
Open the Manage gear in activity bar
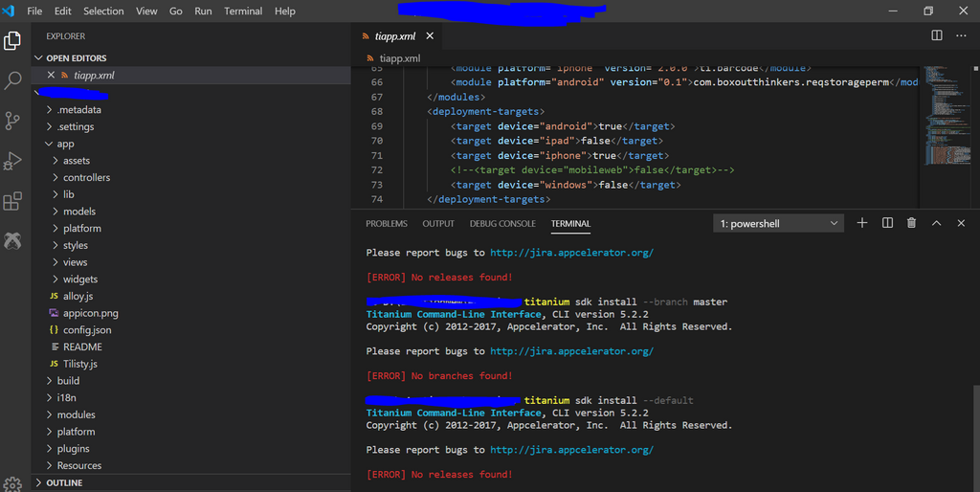point(12,484)
